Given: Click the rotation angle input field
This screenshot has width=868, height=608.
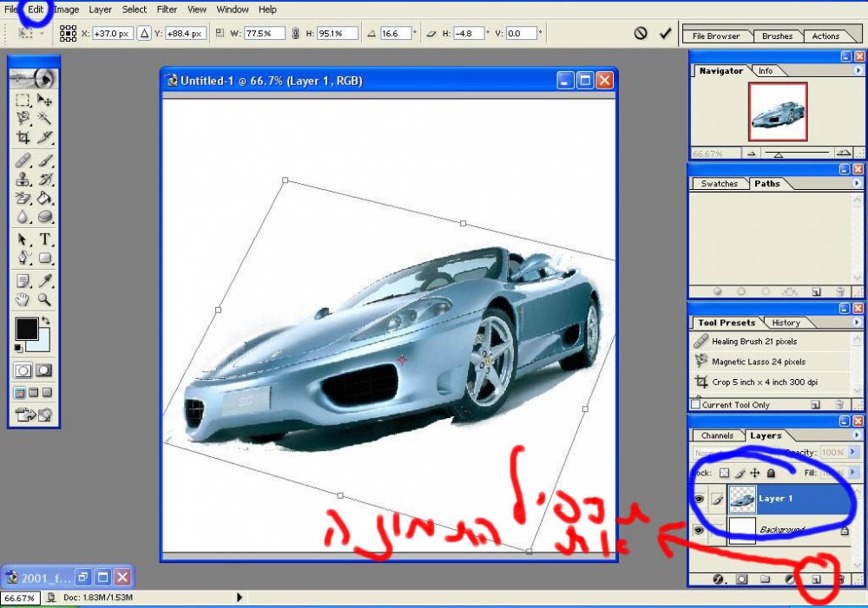Looking at the screenshot, I should tap(395, 33).
